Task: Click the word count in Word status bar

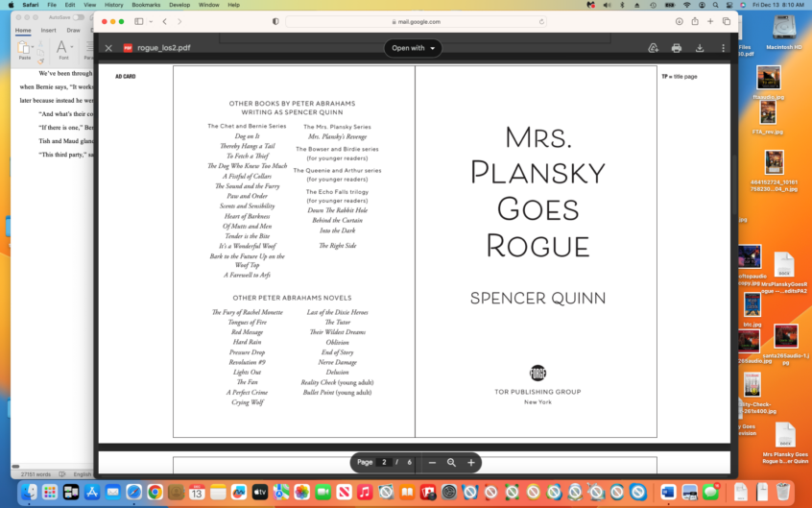Action: [36, 474]
